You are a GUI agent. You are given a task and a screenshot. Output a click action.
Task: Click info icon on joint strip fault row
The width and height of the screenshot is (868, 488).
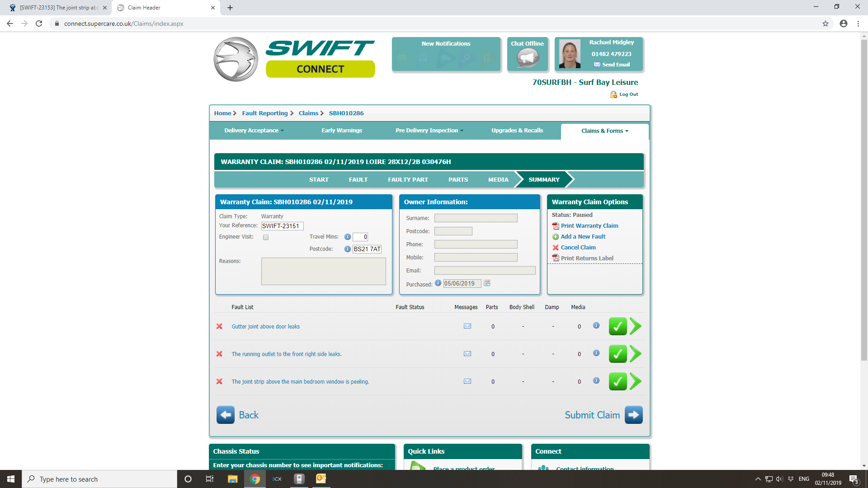pyautogui.click(x=596, y=381)
